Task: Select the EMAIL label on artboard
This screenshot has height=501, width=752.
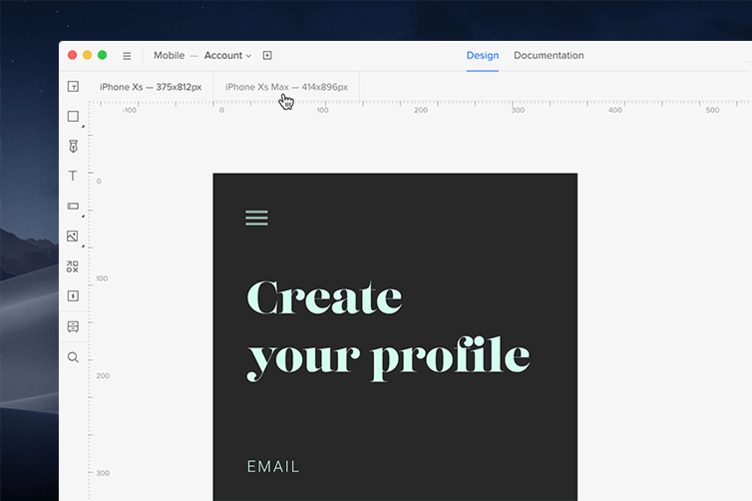Action: coord(273,466)
